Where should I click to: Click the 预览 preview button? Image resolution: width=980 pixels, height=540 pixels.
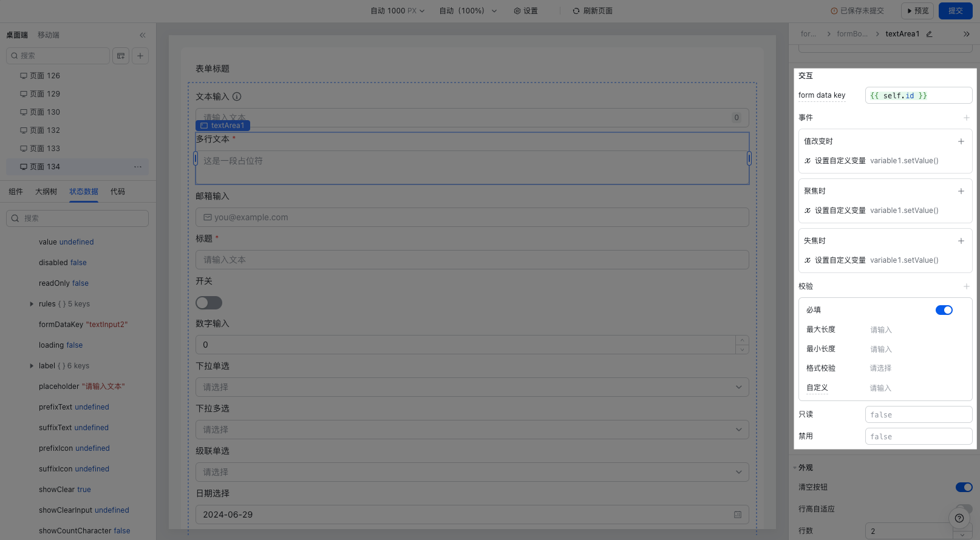917,11
